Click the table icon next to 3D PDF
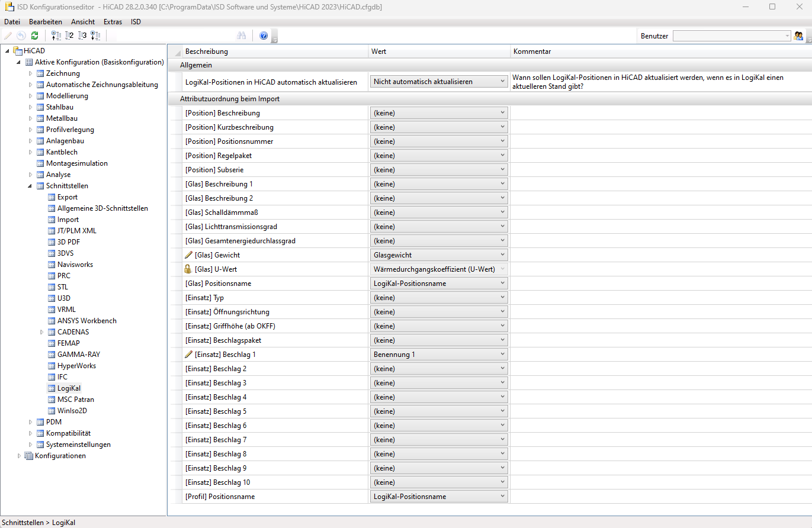This screenshot has height=528, width=812. (x=52, y=242)
